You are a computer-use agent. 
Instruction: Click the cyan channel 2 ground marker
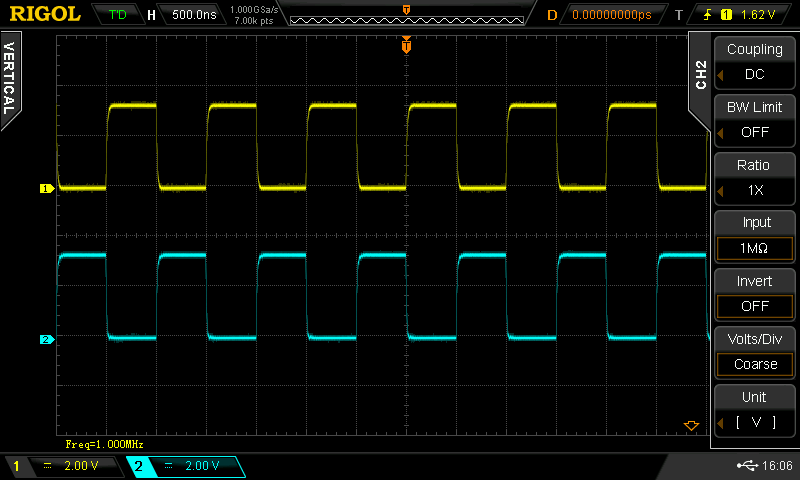tap(45, 340)
